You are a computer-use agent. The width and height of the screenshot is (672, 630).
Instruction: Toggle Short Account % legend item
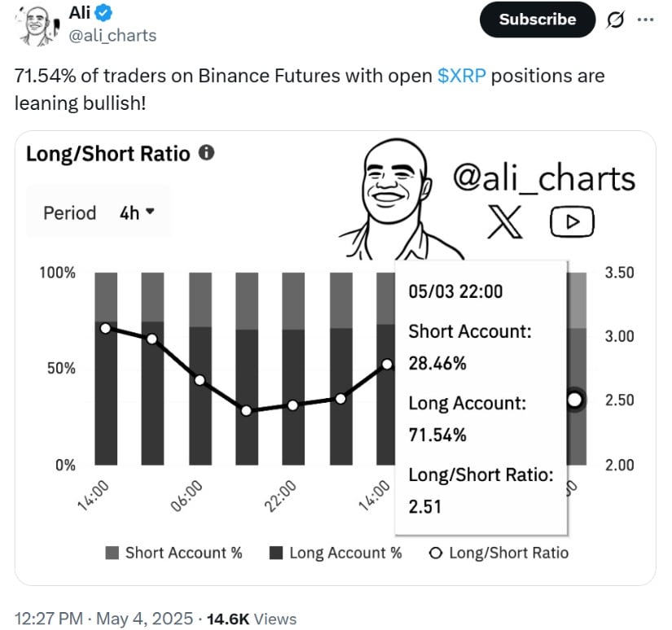174,553
